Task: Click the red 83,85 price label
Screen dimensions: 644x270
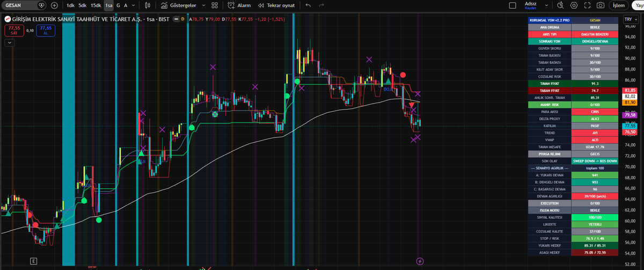Action: tap(630, 90)
